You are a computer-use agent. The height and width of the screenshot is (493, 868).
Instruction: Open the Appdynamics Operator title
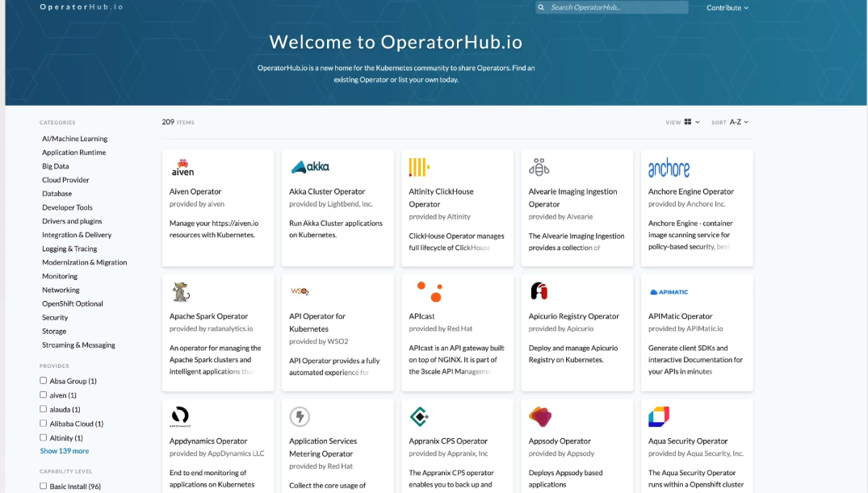point(208,441)
